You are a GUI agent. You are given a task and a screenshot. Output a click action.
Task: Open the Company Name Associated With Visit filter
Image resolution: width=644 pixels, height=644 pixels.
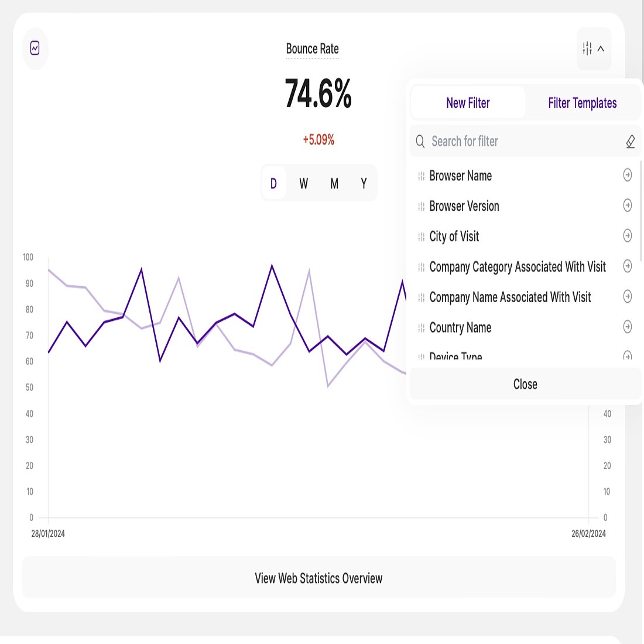[x=627, y=297]
